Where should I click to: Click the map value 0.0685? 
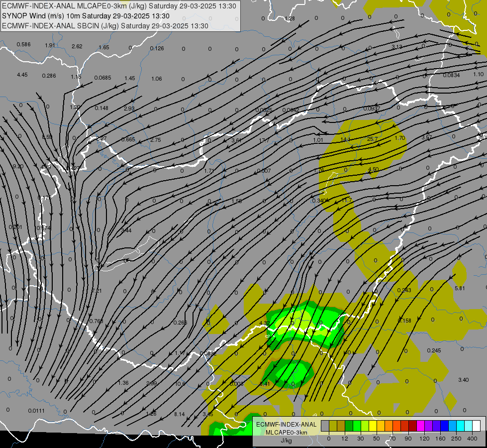pyautogui.click(x=102, y=78)
